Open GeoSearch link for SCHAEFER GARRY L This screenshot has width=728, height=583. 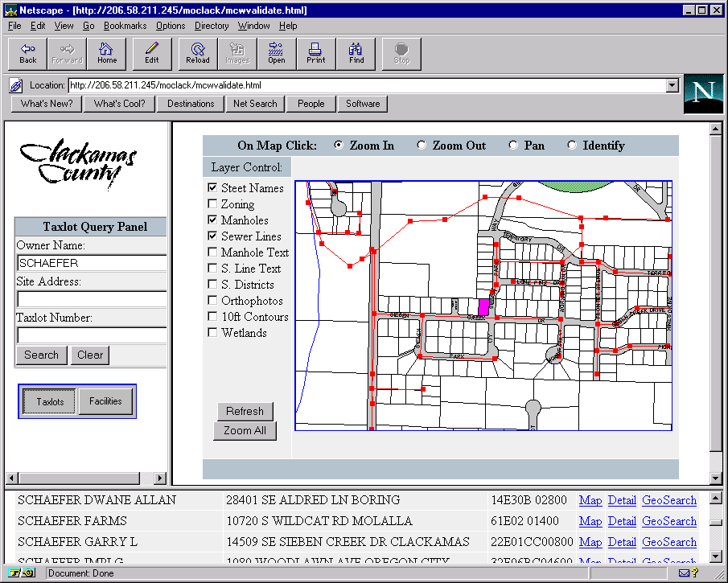669,542
